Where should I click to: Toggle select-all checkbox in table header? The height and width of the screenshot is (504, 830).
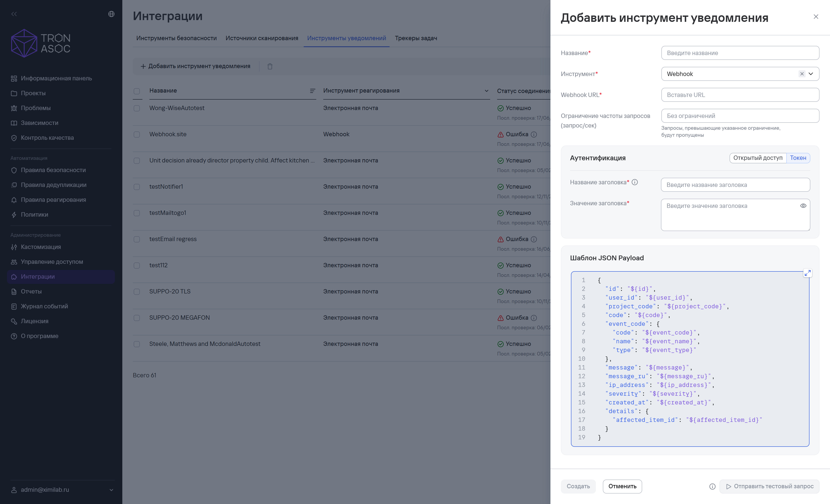[x=137, y=91]
